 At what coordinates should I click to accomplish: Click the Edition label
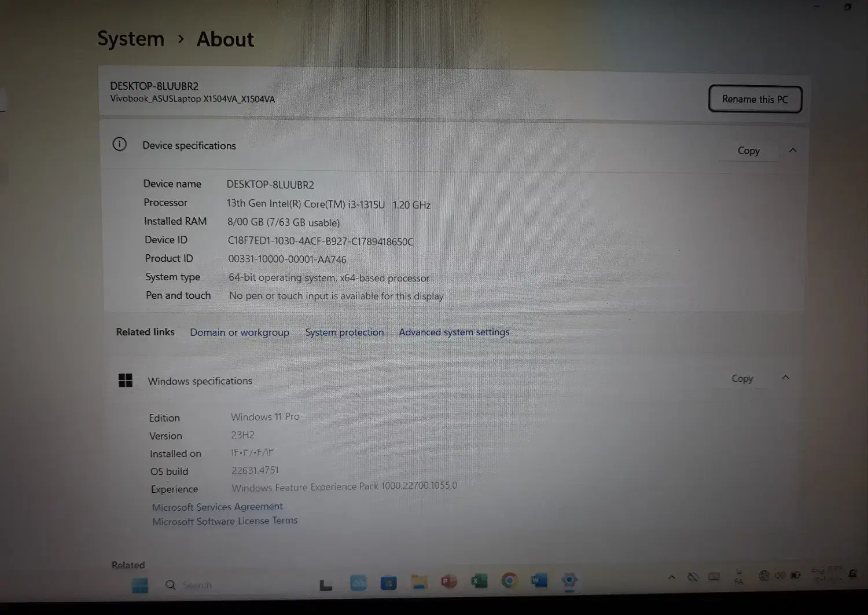pos(164,418)
